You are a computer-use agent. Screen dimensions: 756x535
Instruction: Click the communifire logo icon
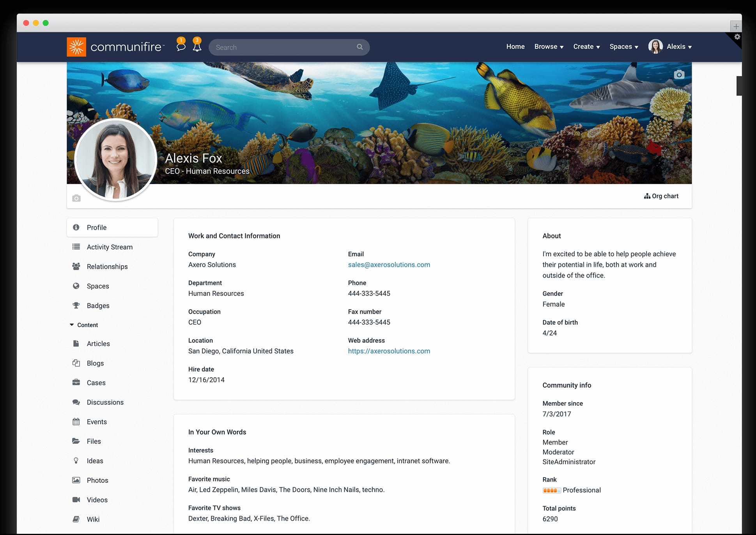tap(76, 47)
